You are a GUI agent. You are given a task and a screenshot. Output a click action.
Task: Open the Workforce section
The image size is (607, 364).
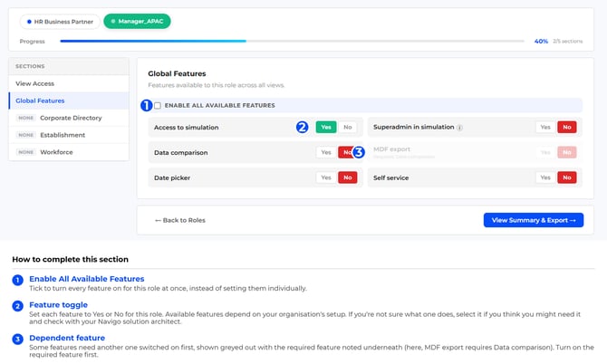coord(69,152)
